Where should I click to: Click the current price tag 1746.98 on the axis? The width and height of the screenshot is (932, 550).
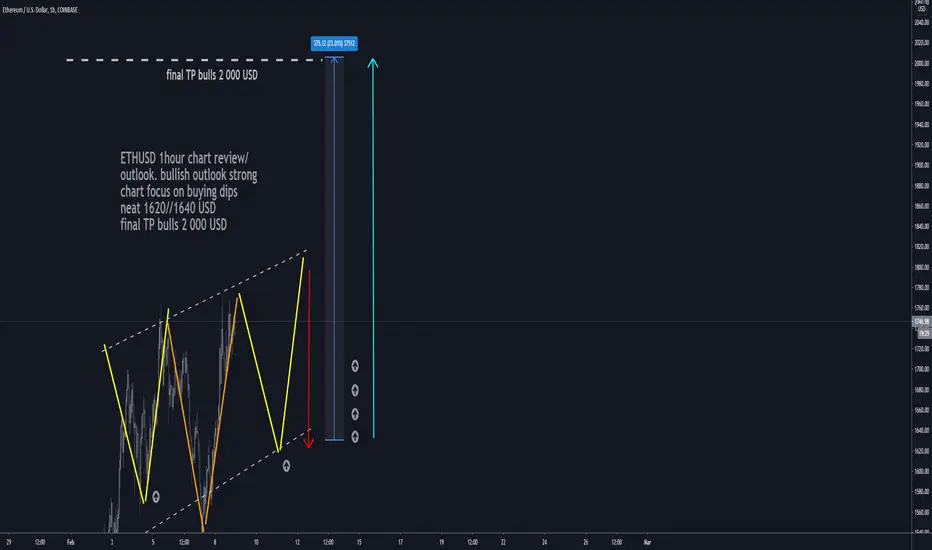(922, 322)
